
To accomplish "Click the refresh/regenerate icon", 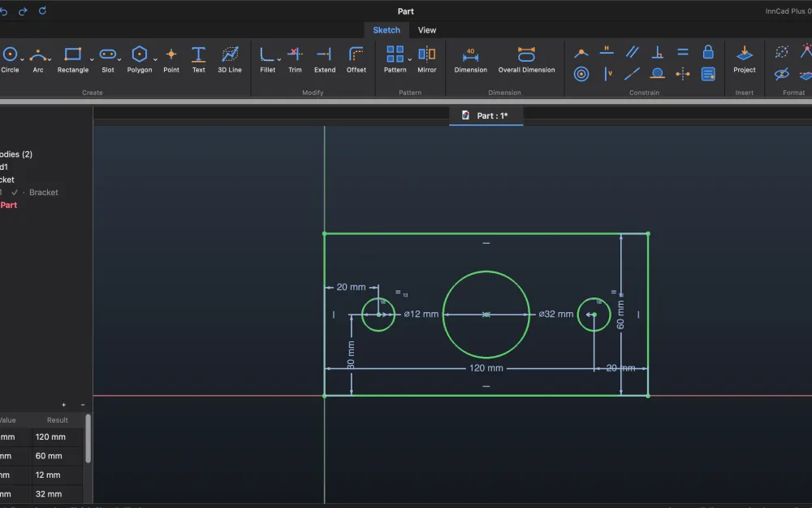I will pyautogui.click(x=42, y=11).
